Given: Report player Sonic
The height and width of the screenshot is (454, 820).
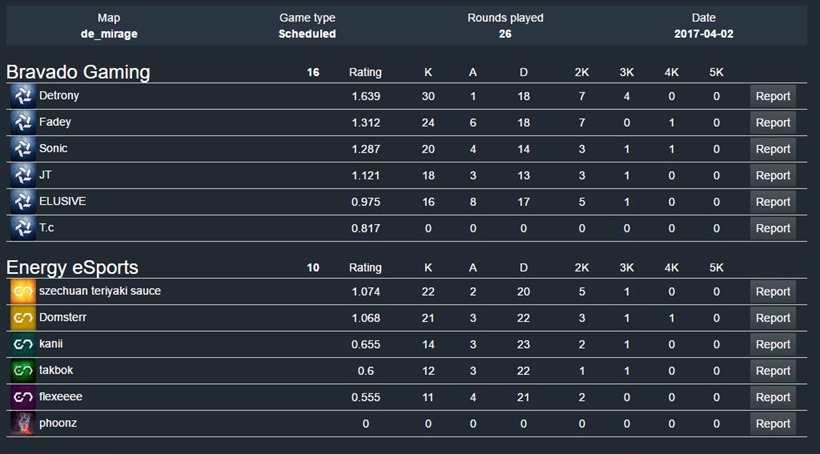Looking at the screenshot, I should coord(772,149).
